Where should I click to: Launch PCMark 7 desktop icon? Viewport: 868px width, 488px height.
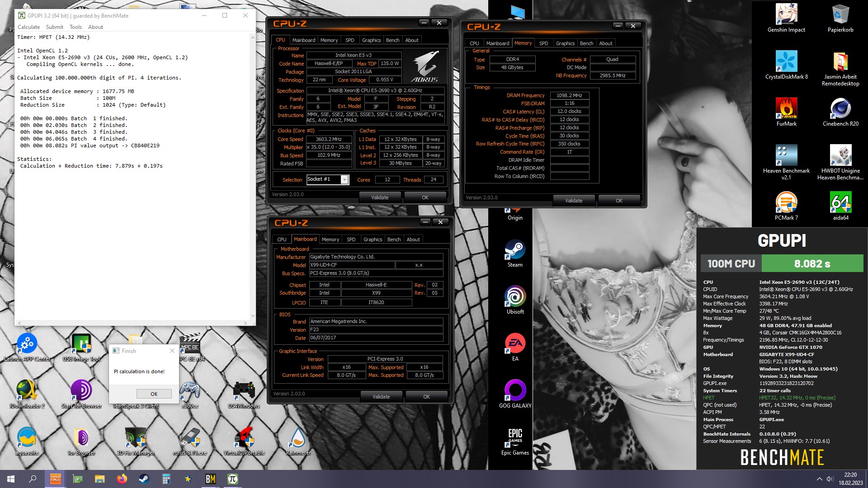click(x=786, y=206)
